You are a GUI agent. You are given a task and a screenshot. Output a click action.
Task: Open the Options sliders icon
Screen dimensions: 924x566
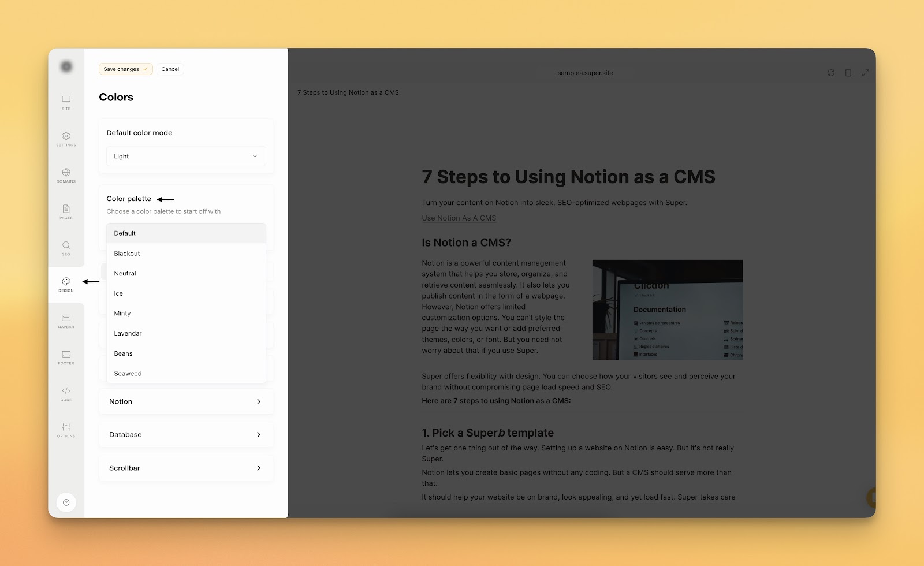tap(66, 430)
